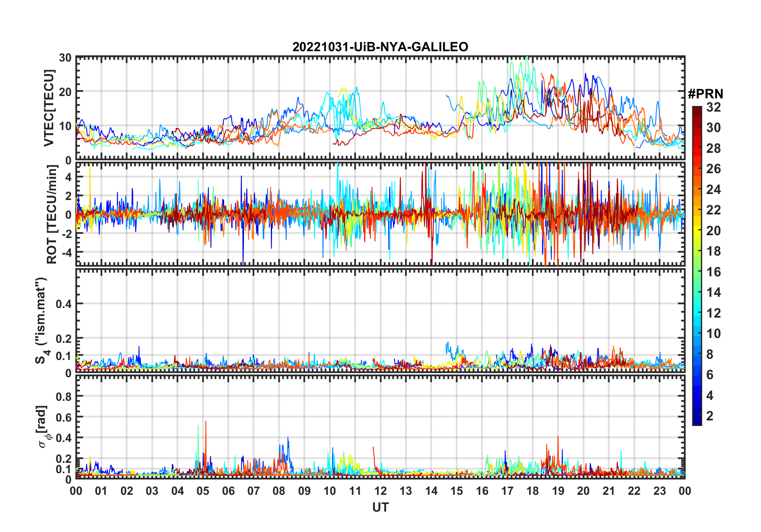Click UT axis hour tick 17
This screenshot has width=761, height=532.
pyautogui.click(x=507, y=491)
